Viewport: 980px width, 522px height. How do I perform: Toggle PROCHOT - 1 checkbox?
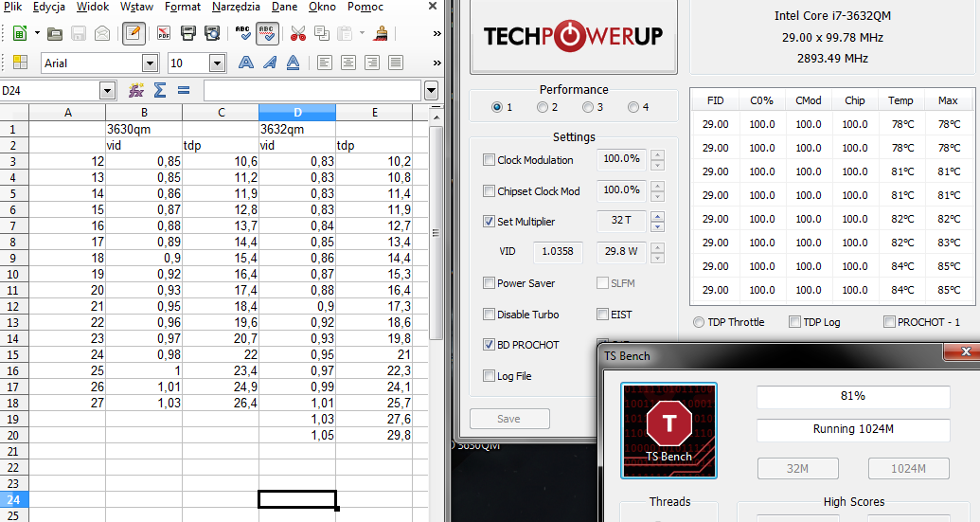pos(889,322)
